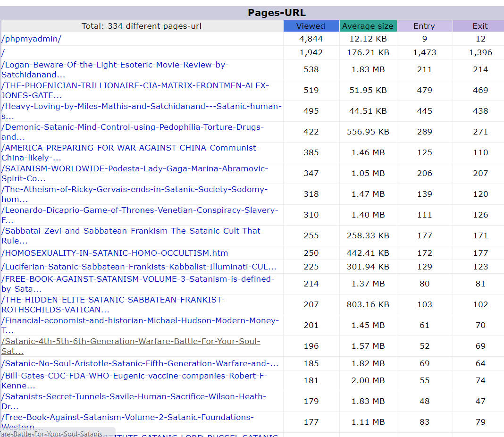Follow the Financial-economist-Michael-Hudson link
This screenshot has width=504, height=437.
[x=140, y=325]
